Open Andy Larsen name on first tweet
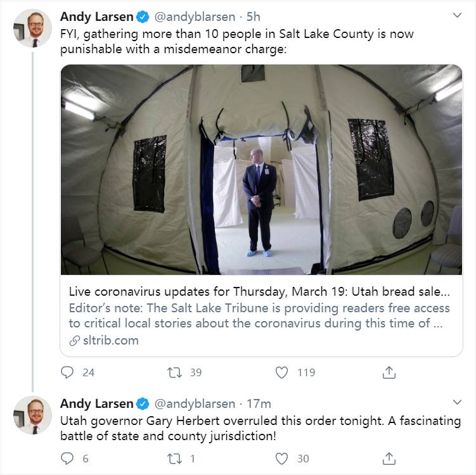The height and width of the screenshot is (475, 476). pos(97,16)
